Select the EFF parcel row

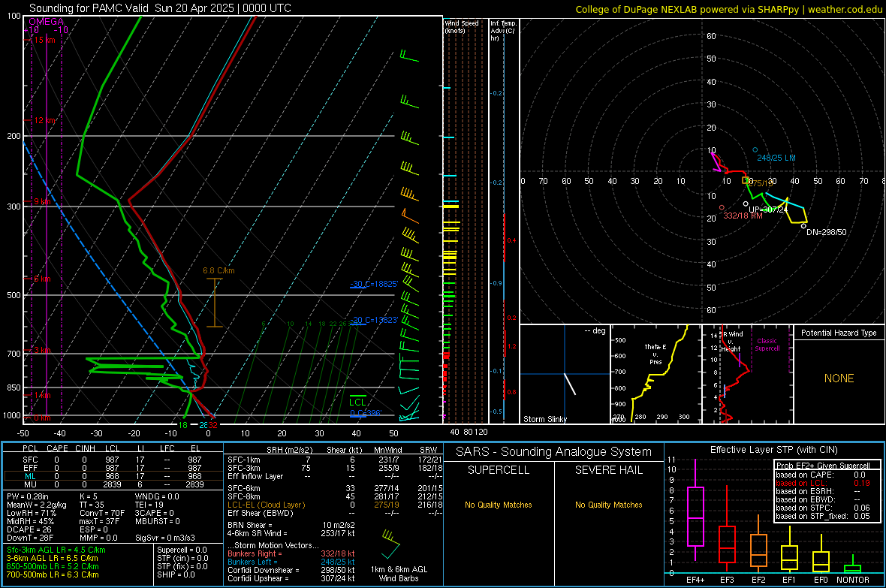click(x=113, y=468)
